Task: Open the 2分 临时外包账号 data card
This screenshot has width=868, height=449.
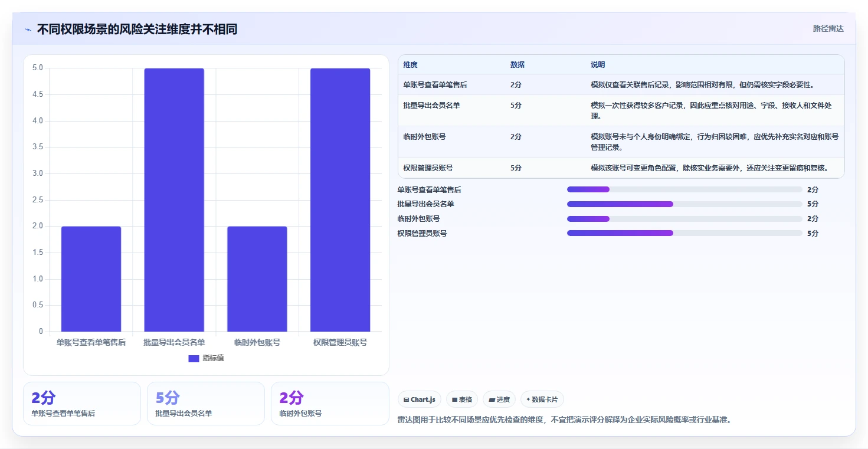Action: [x=330, y=404]
